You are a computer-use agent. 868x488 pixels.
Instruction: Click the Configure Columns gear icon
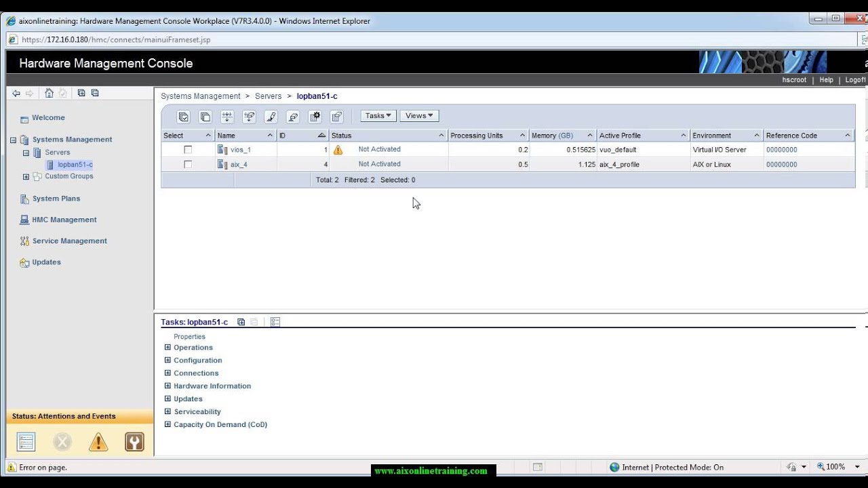point(315,117)
